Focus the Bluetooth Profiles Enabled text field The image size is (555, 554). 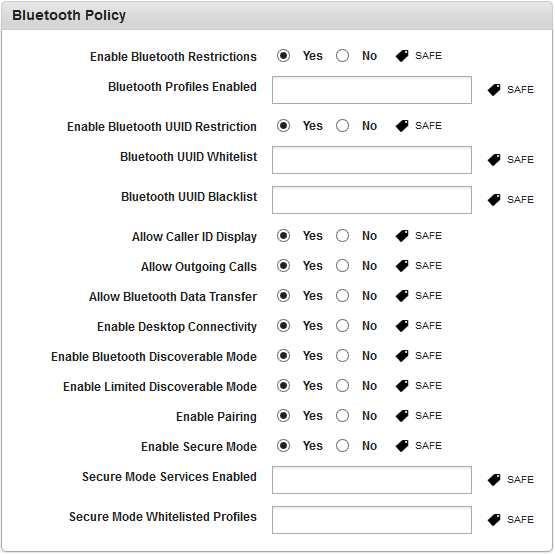[372, 90]
